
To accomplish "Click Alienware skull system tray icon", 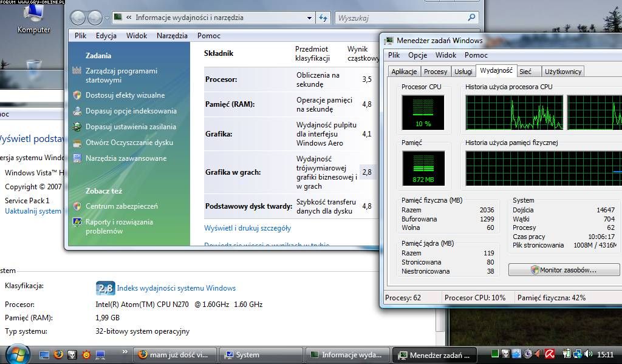I will click(x=505, y=354).
